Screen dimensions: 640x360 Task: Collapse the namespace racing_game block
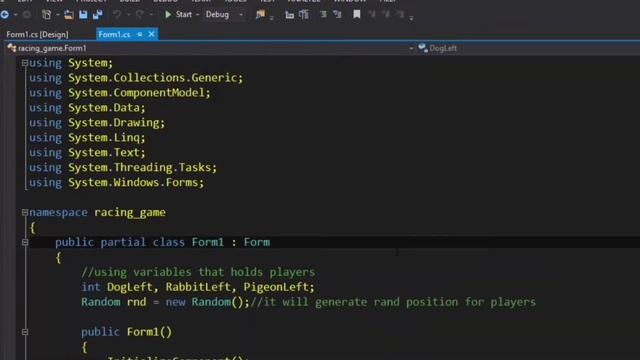click(25, 212)
